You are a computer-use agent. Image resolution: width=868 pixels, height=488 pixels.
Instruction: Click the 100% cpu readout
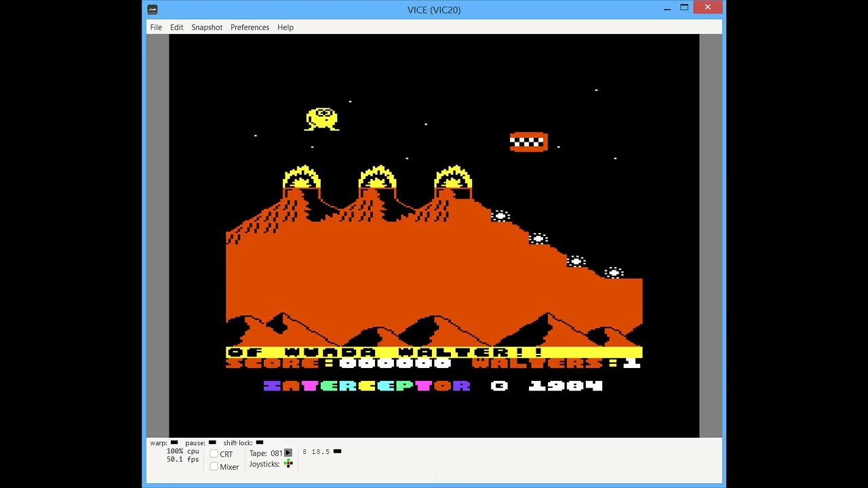pos(183,451)
